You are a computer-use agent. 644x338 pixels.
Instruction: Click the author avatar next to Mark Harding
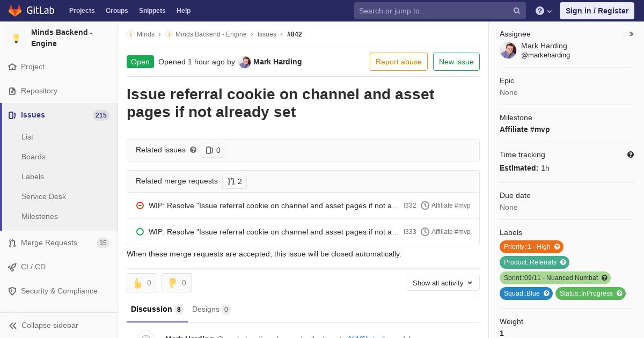[x=245, y=62]
